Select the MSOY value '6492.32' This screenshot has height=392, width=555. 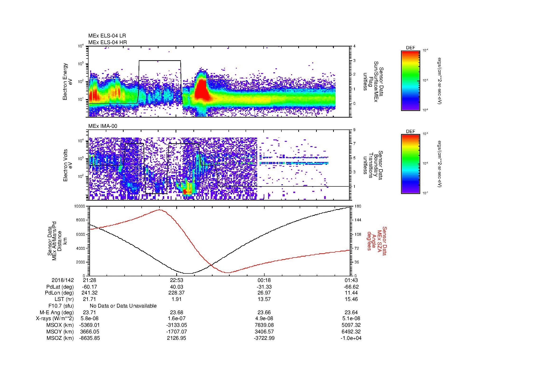pos(351,332)
